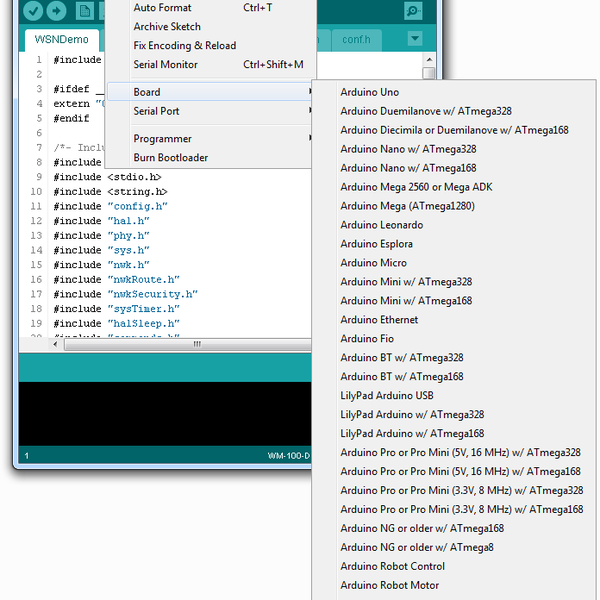
Task: Click the Upload arrow icon
Action: [57, 11]
